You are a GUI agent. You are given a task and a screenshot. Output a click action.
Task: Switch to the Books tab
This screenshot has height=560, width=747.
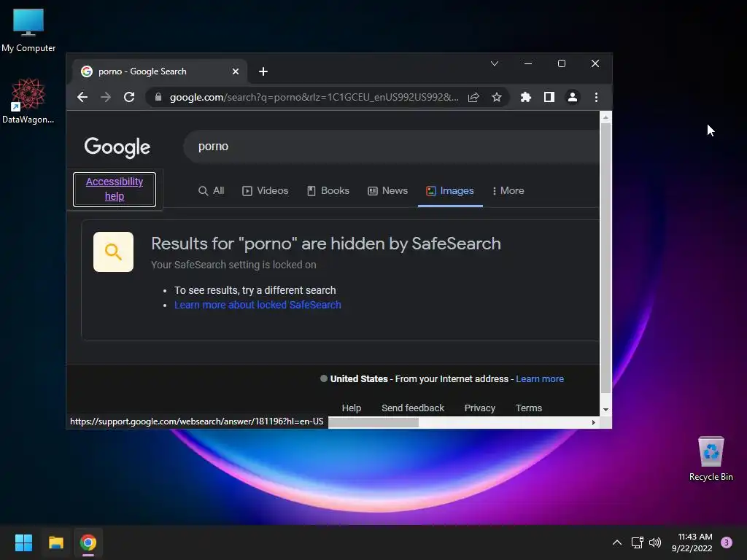[328, 190]
